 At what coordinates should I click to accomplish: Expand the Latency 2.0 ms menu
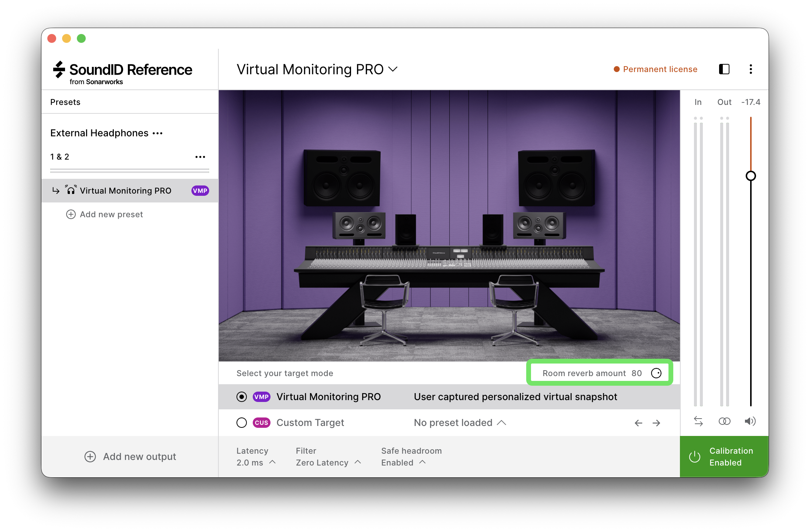tap(256, 463)
